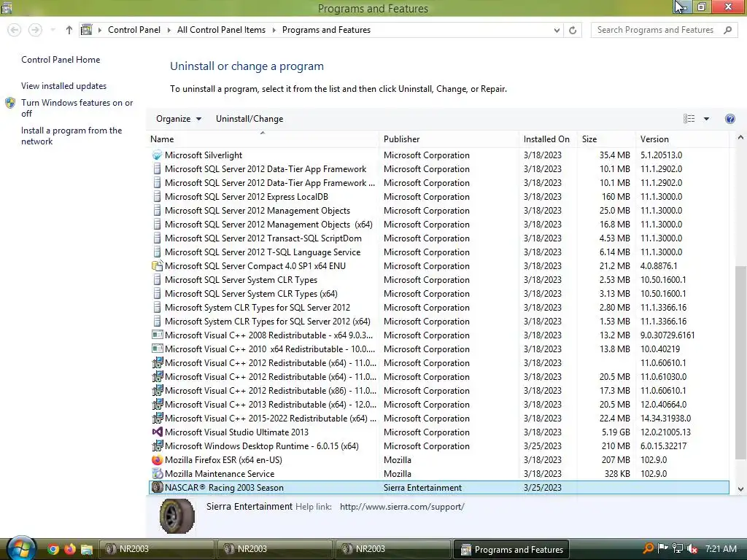The image size is (747, 560).
Task: Click the Visual C++ 2008 Redistributable icon
Action: coord(157,335)
